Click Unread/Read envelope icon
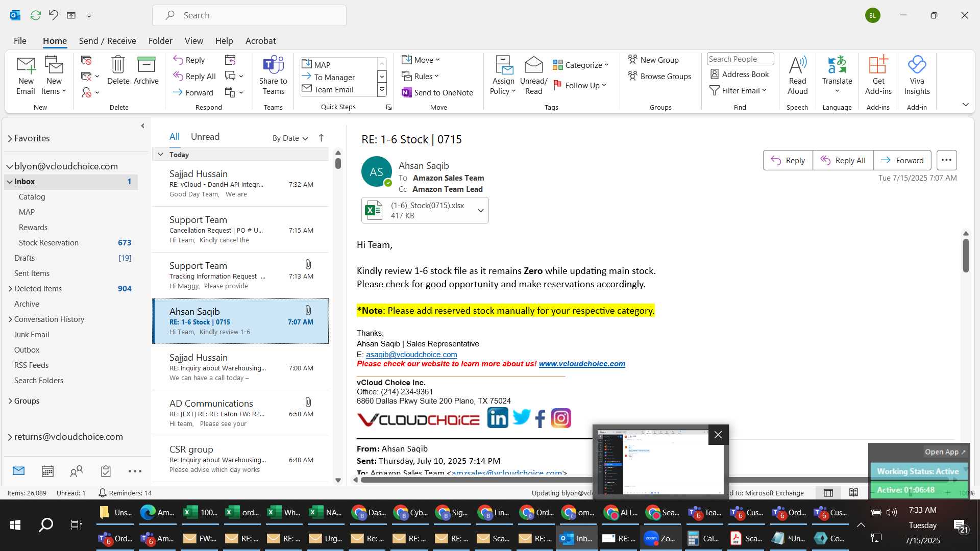The width and height of the screenshot is (980, 551). click(x=533, y=65)
